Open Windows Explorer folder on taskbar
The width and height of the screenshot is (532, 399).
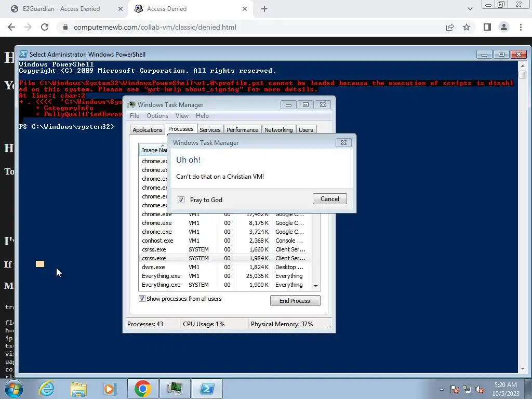coord(78,389)
